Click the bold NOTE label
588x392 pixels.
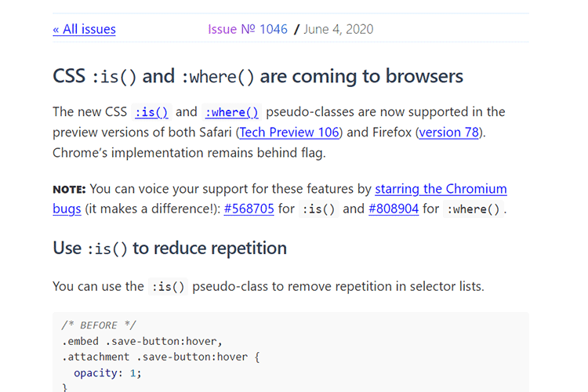[x=70, y=189]
